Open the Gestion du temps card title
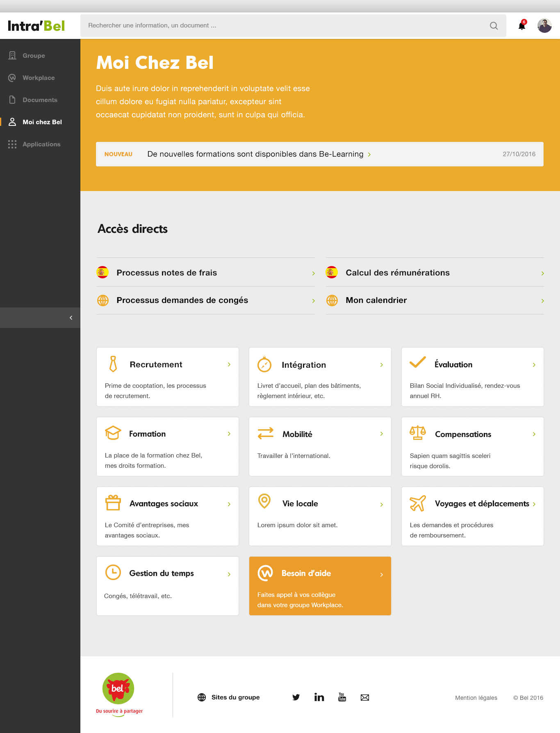This screenshot has width=560, height=733. pos(162,573)
